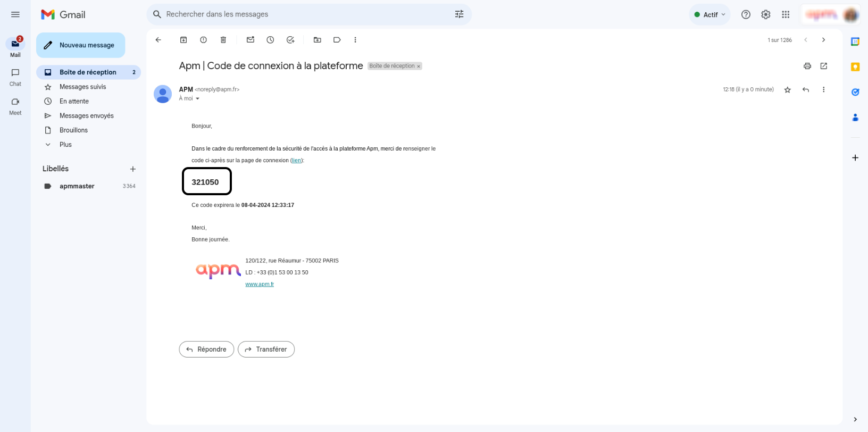Apply a label using label icon
Image resolution: width=868 pixels, height=432 pixels.
337,40
